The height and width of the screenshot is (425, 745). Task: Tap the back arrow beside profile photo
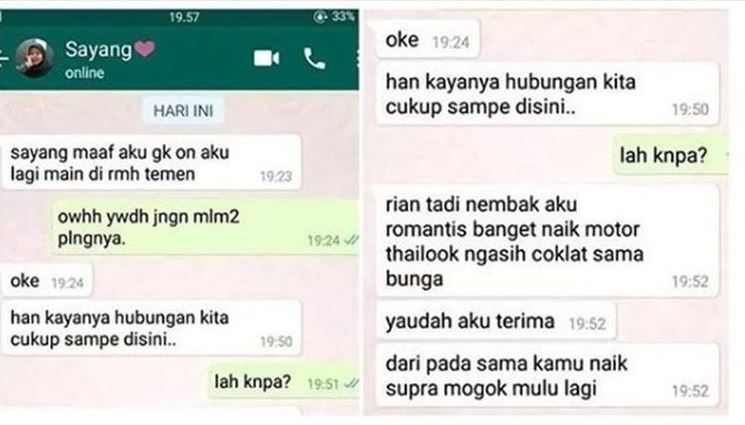[x=4, y=58]
